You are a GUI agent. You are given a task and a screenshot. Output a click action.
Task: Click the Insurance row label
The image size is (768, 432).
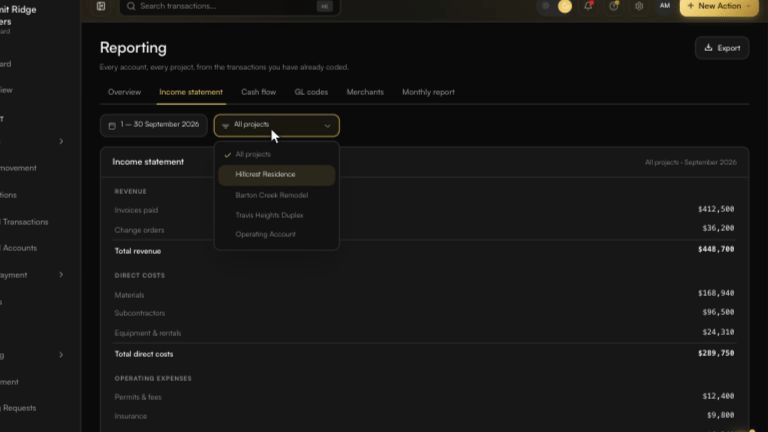pyautogui.click(x=130, y=416)
